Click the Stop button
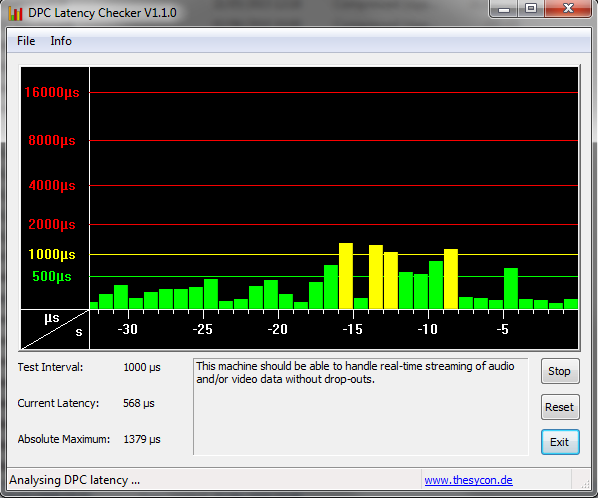Screen dimensions: 598x498 (560, 371)
